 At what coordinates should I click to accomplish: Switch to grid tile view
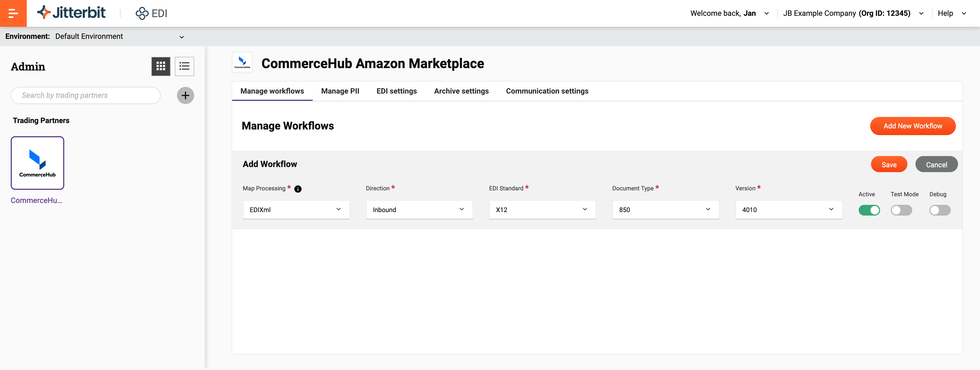click(161, 66)
